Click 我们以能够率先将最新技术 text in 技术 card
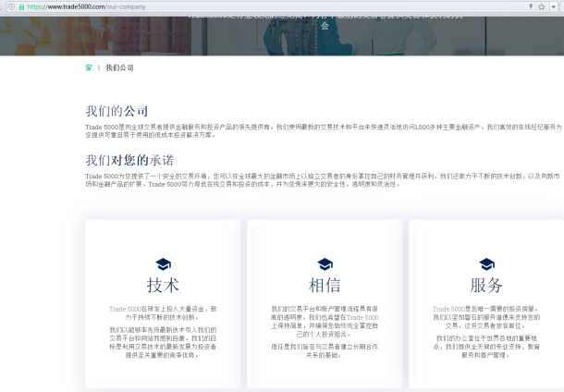This screenshot has width=564, height=392. [163, 342]
